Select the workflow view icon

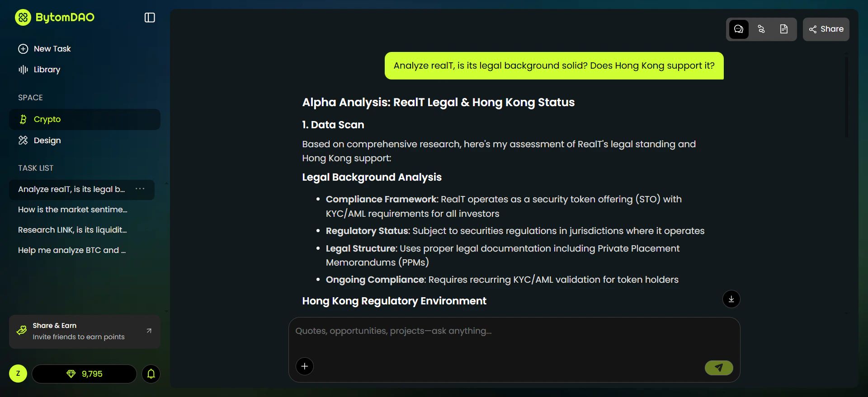coord(761,29)
